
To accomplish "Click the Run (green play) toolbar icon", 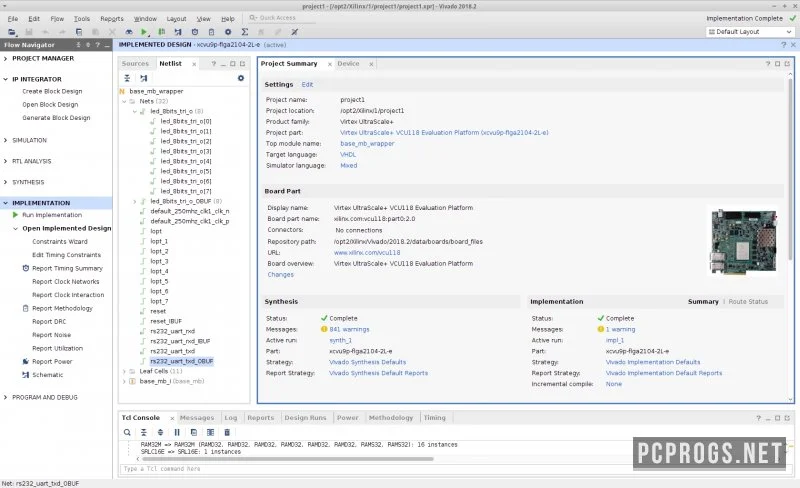I will pyautogui.click(x=144, y=32).
